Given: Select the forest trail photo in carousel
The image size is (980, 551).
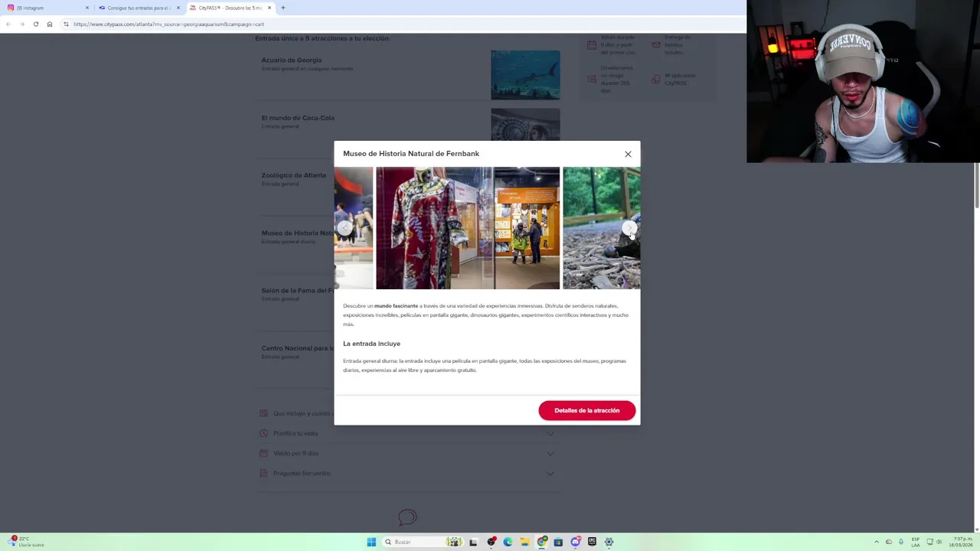Looking at the screenshot, I should (601, 228).
